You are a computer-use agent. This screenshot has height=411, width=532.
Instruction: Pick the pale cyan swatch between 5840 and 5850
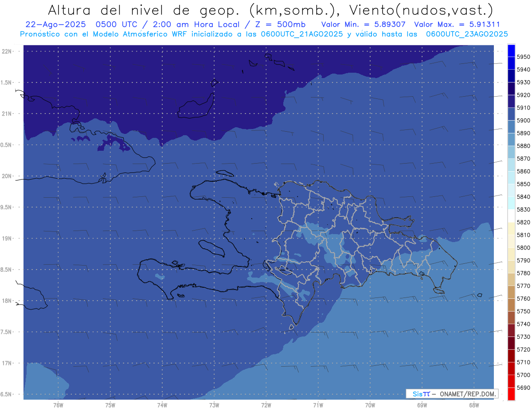pos(511,191)
